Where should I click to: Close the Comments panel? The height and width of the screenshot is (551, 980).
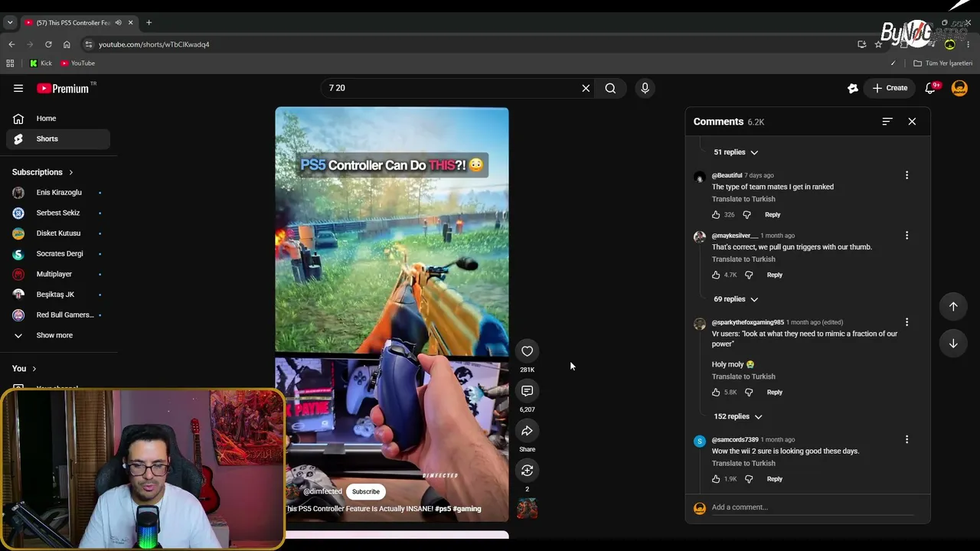coord(912,122)
